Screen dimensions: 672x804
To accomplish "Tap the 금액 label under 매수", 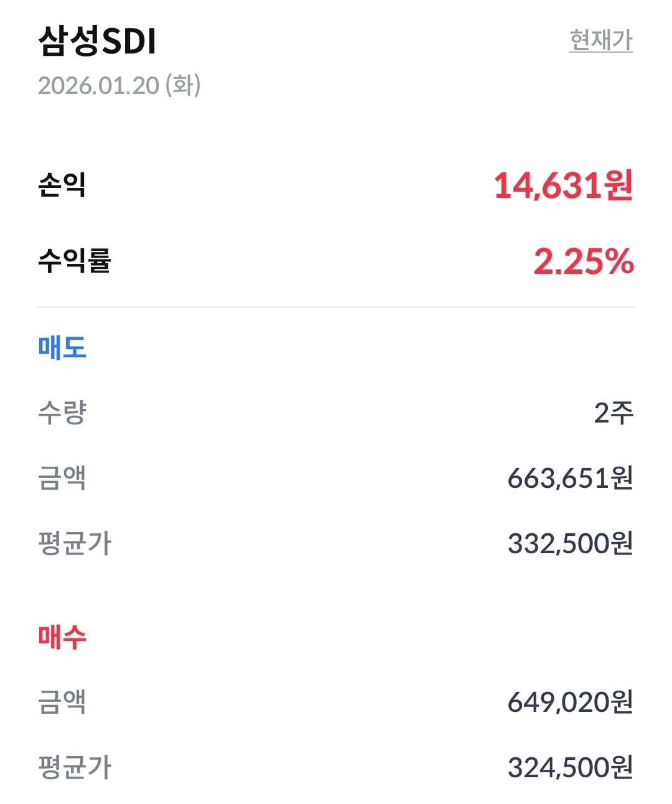I will click(62, 702).
